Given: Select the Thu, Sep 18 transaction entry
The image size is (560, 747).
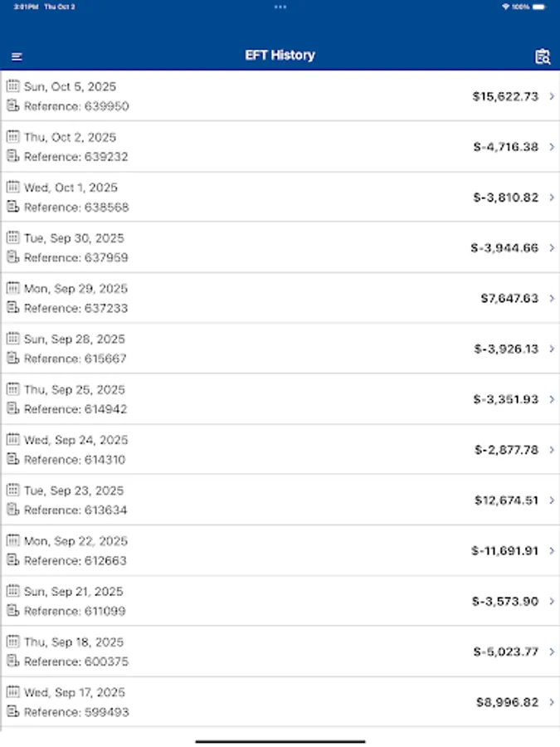Looking at the screenshot, I should coord(280,652).
